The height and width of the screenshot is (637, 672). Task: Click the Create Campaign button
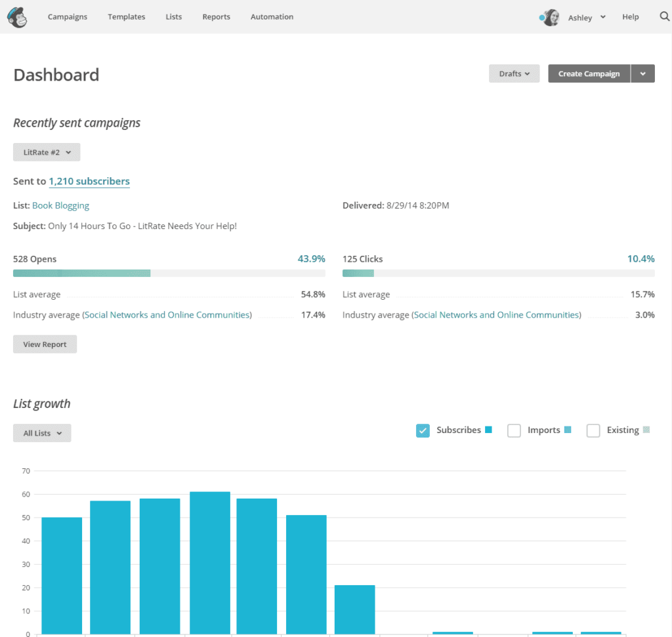point(589,73)
